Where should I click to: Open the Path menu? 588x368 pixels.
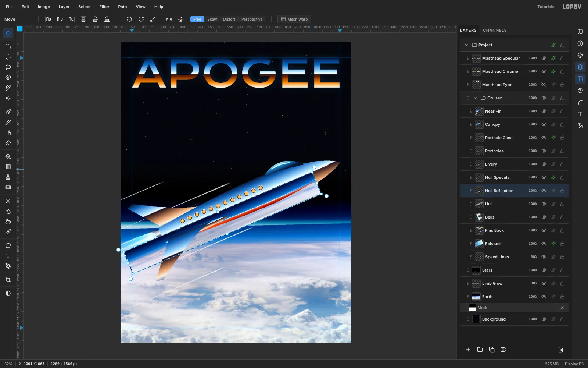tap(122, 7)
